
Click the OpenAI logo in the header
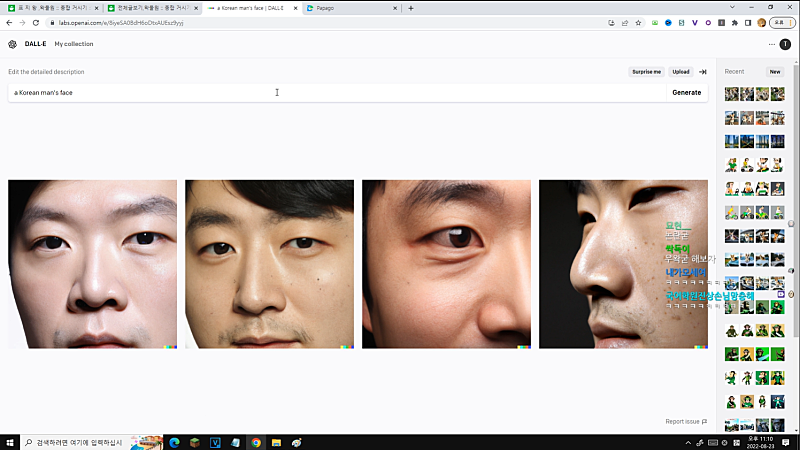pos(12,44)
